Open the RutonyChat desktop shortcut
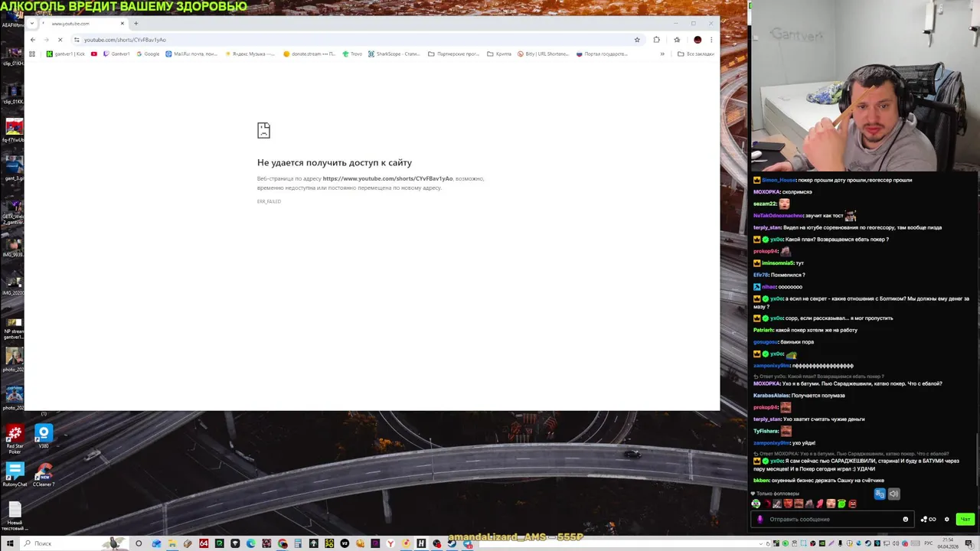 15,474
